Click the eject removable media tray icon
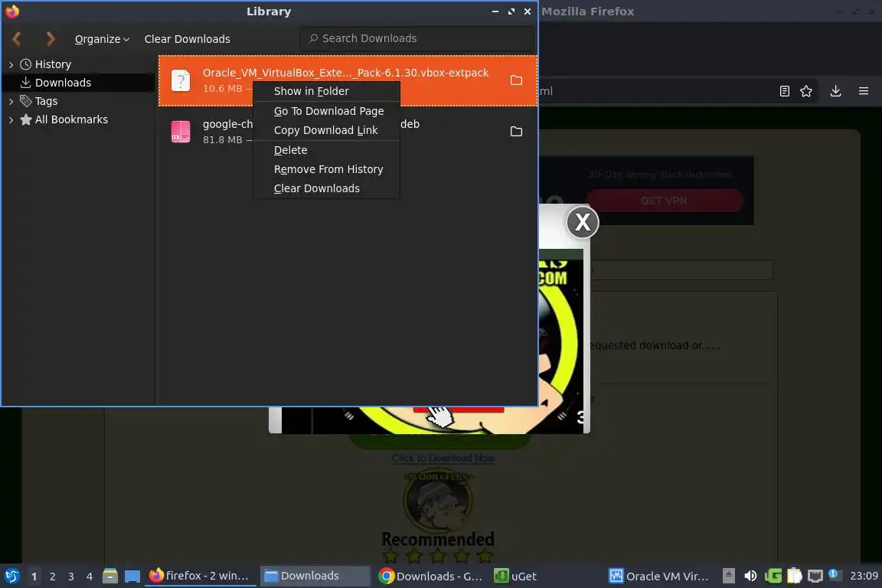 [728, 576]
